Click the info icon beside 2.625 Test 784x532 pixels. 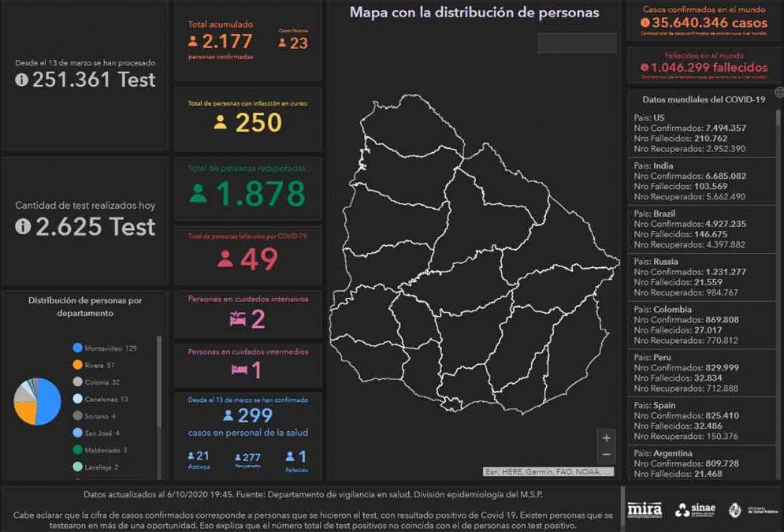22,227
